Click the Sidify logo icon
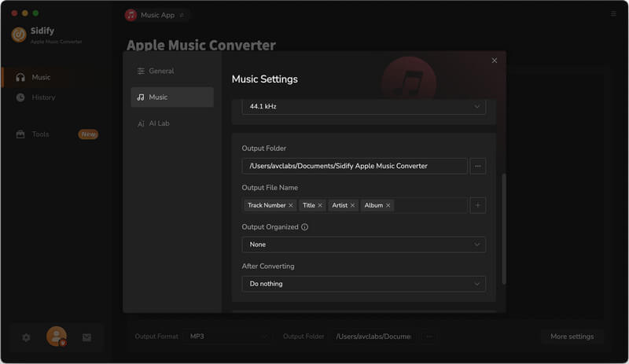 click(19, 35)
